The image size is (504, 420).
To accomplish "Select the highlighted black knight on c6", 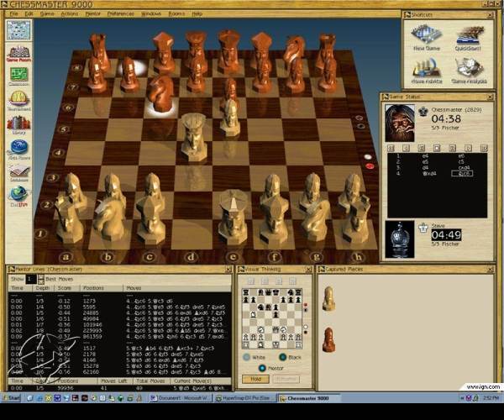I will 160,94.
